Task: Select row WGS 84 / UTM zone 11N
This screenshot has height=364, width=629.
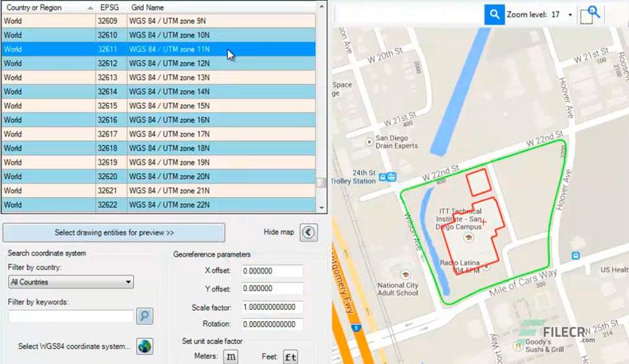Action: click(x=159, y=50)
